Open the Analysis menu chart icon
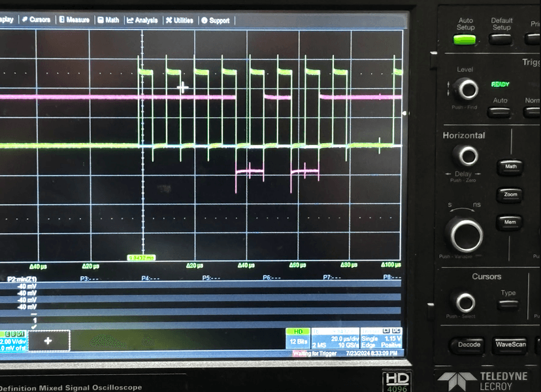The height and width of the screenshot is (392, 541). point(131,20)
